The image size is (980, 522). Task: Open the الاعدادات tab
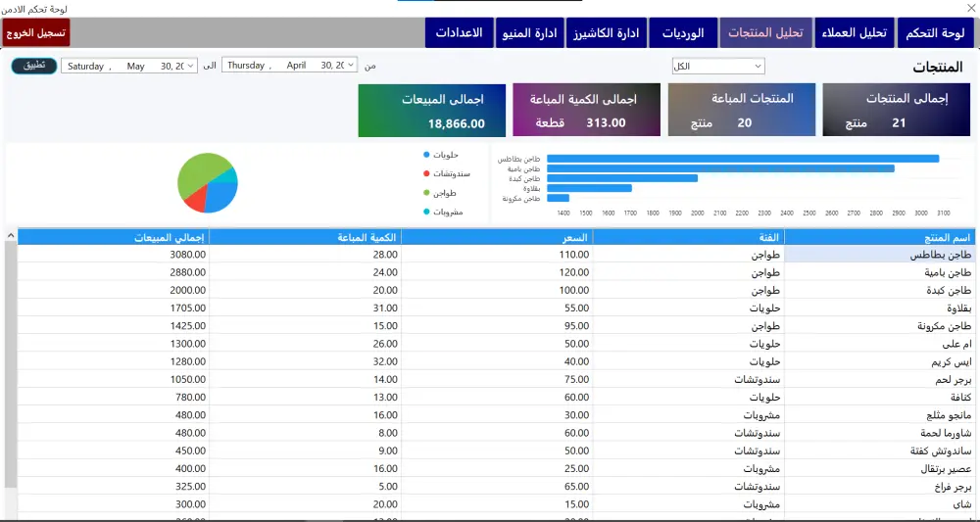tap(459, 32)
